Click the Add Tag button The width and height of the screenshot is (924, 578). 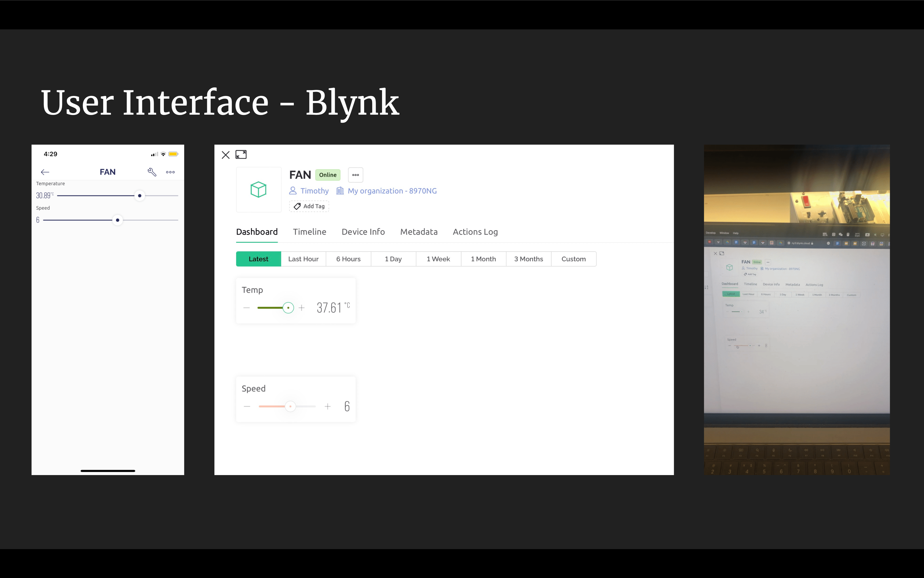(309, 206)
